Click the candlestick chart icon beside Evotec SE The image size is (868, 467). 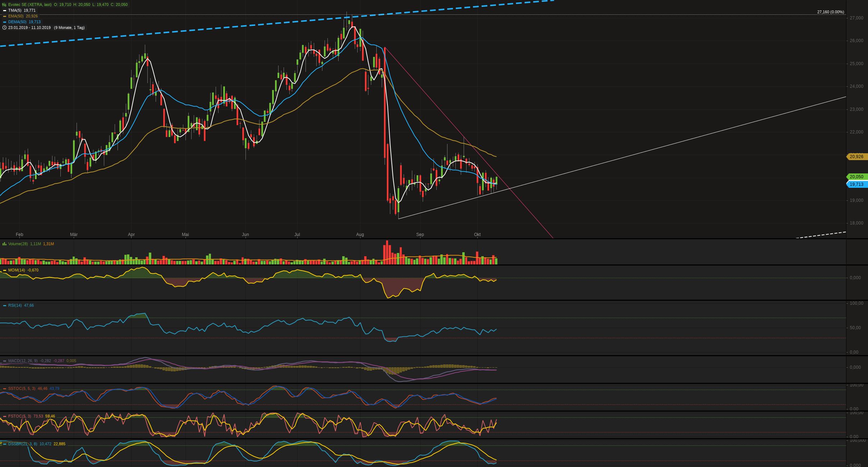4,5
